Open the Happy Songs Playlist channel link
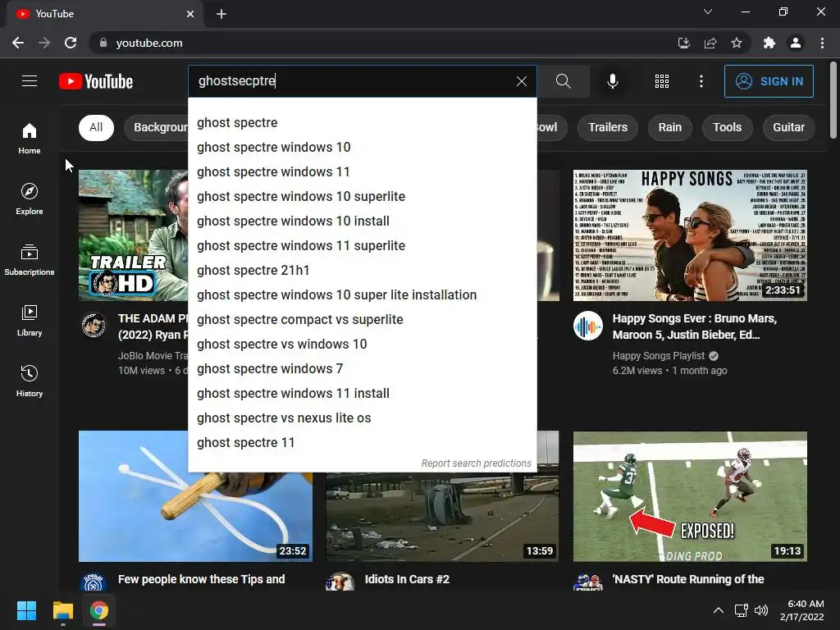This screenshot has width=840, height=630. click(659, 356)
